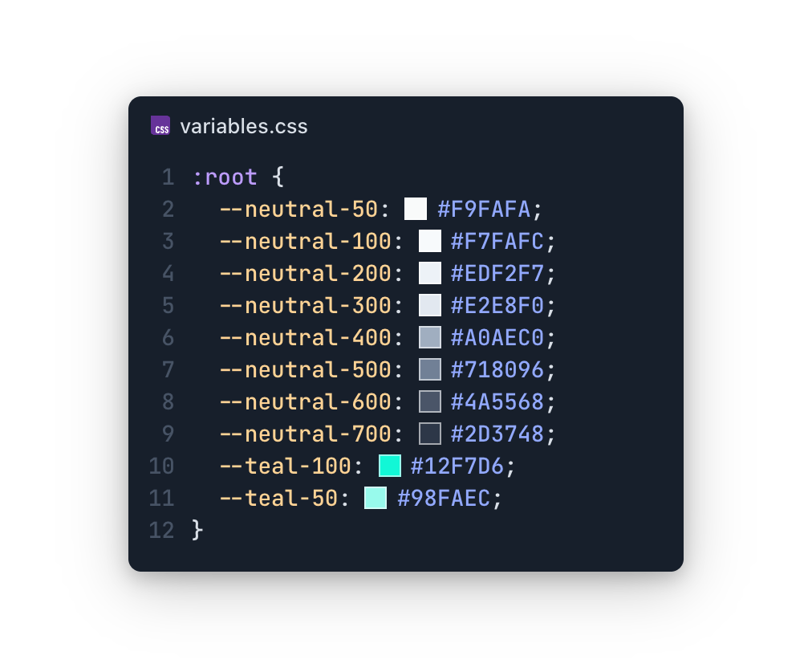Click the #EDF2F7 color preview square
812x668 pixels.
[430, 273]
